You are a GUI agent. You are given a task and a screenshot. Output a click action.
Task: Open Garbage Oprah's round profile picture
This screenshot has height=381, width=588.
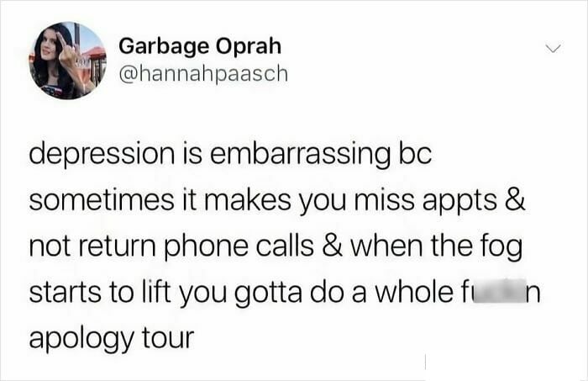click(x=67, y=61)
